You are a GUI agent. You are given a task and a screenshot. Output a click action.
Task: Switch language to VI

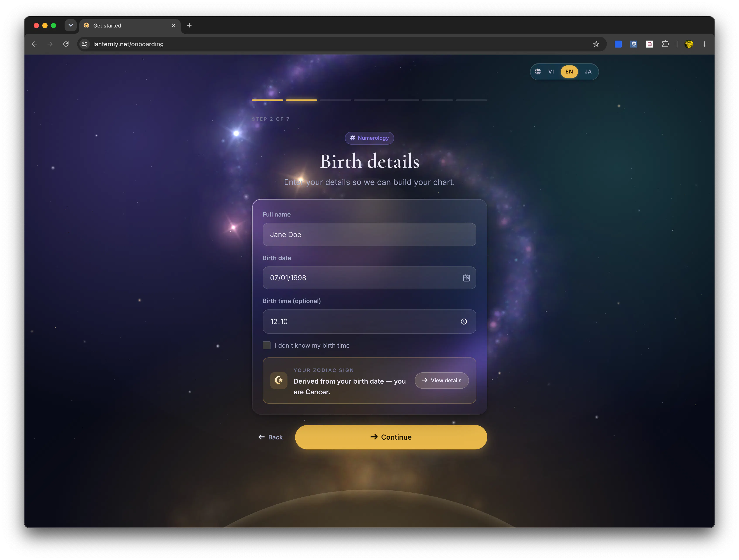click(x=551, y=72)
